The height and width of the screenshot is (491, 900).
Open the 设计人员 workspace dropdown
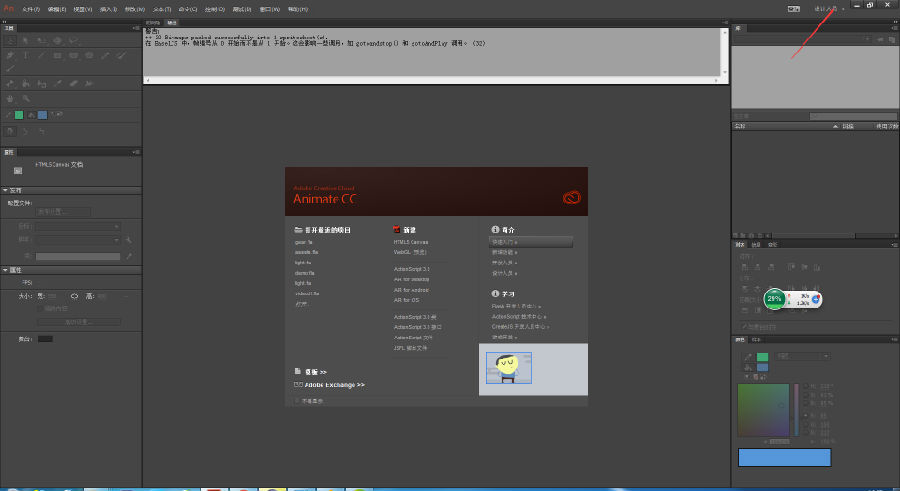coord(829,9)
